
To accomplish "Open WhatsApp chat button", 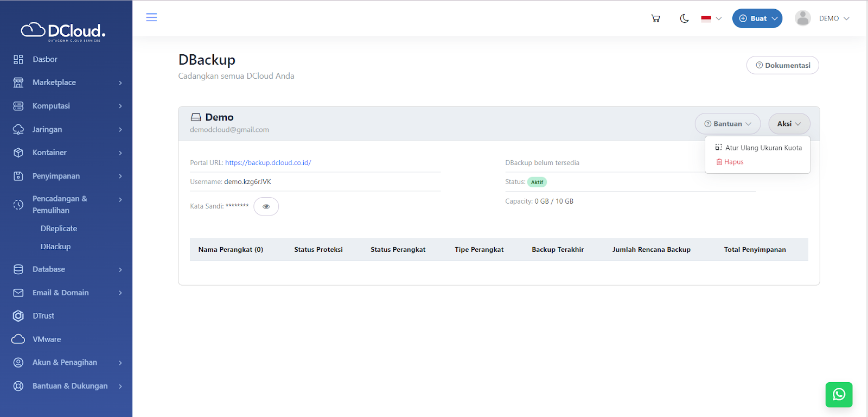I will (x=839, y=395).
